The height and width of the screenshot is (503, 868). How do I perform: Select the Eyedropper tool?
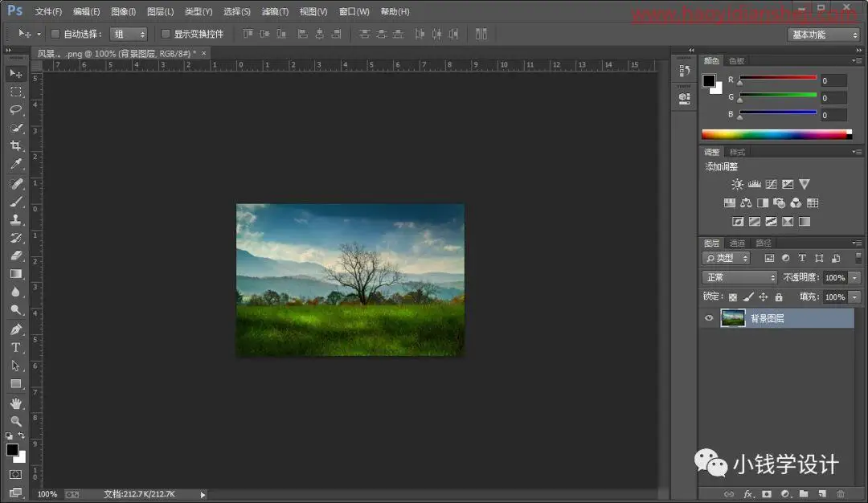tap(16, 164)
